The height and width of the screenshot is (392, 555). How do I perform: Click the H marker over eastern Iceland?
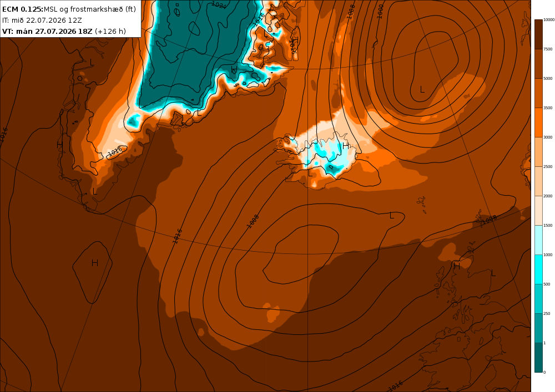(345, 145)
